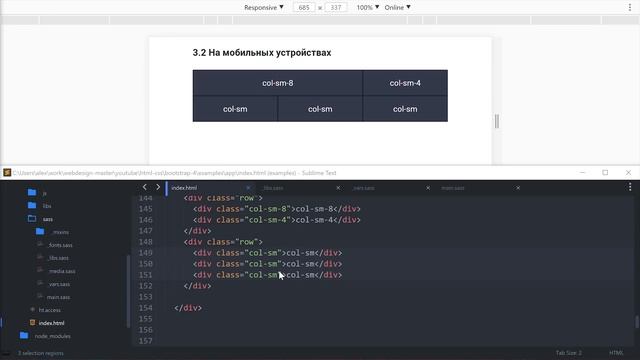This screenshot has height=360, width=640.
Task: Maximize the Sublime Text window
Action: 605,173
